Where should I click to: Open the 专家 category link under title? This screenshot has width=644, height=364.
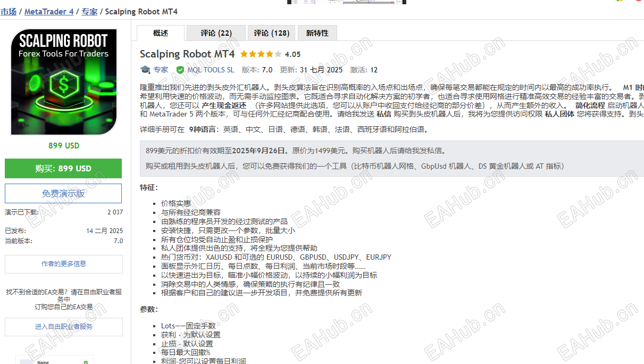coord(161,70)
